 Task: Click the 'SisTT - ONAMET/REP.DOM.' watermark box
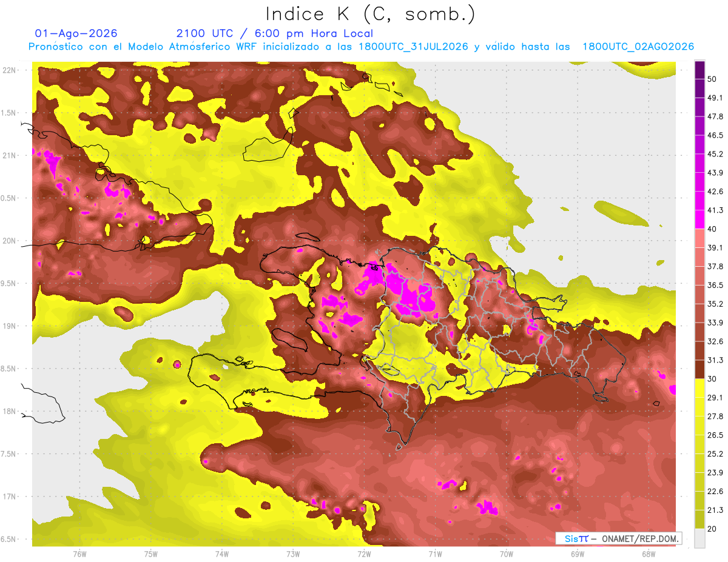tap(618, 538)
